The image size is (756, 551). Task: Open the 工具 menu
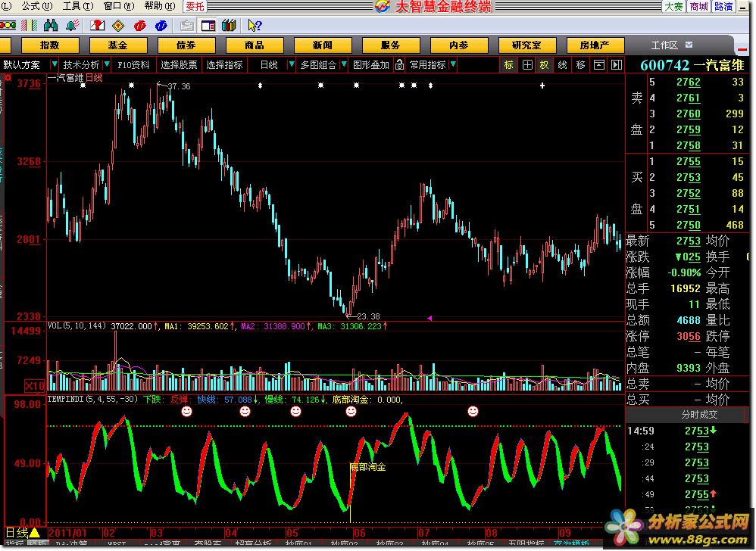click(77, 6)
